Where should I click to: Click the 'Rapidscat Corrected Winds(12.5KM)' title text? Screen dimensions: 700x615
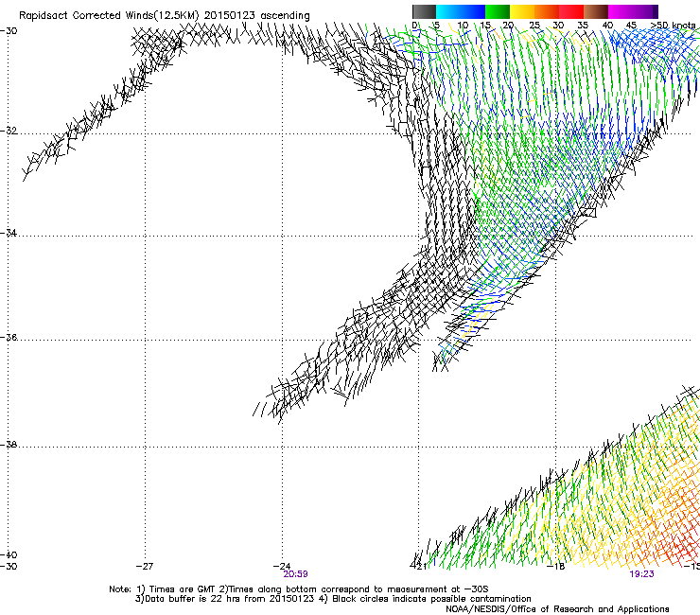point(110,16)
